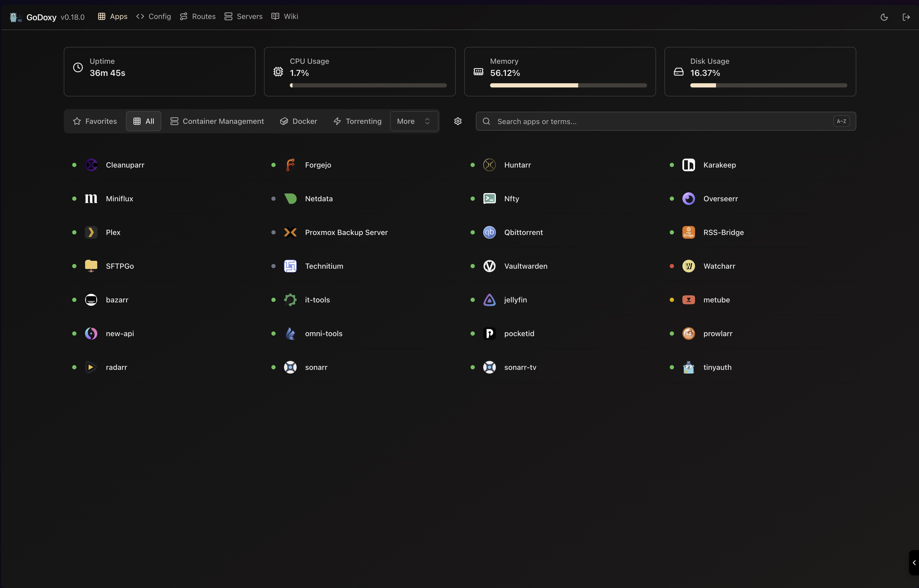919x588 pixels.
Task: Select the Prowlarr icon
Action: click(688, 333)
